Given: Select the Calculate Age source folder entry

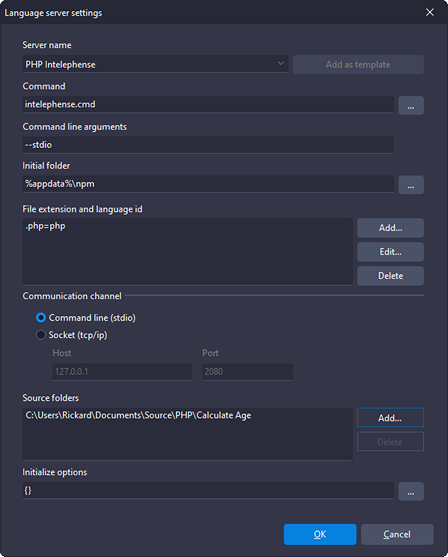Looking at the screenshot, I should [138, 415].
